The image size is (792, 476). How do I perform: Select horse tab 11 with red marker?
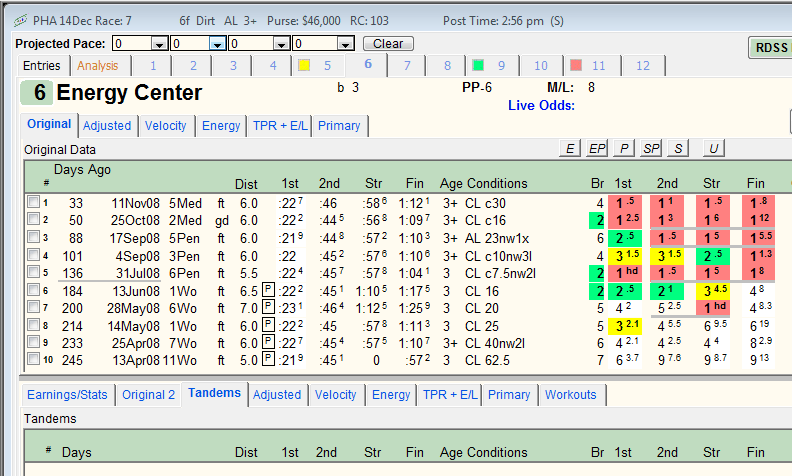pyautogui.click(x=592, y=66)
